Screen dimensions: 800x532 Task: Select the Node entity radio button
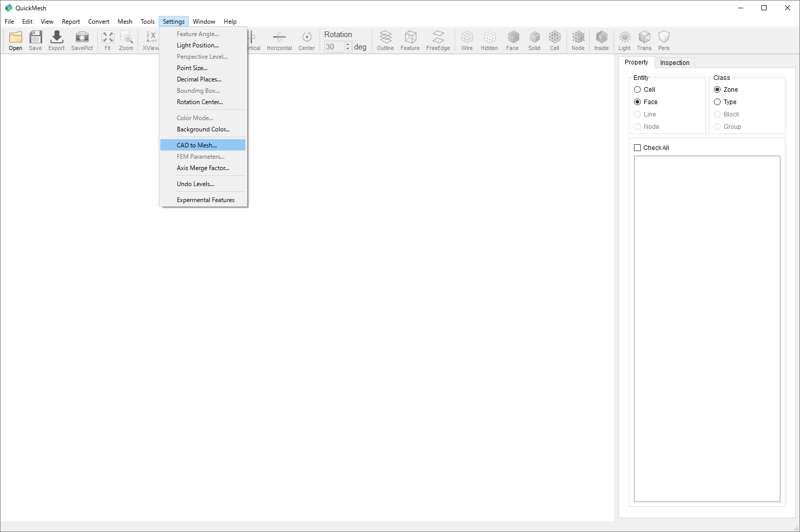(638, 127)
